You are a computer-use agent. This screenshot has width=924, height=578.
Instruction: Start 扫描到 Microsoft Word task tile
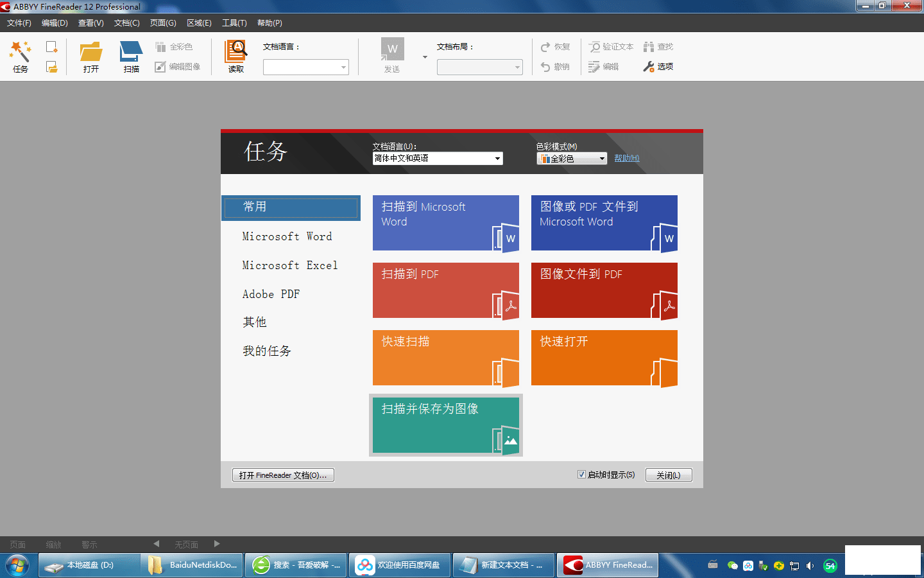point(446,223)
